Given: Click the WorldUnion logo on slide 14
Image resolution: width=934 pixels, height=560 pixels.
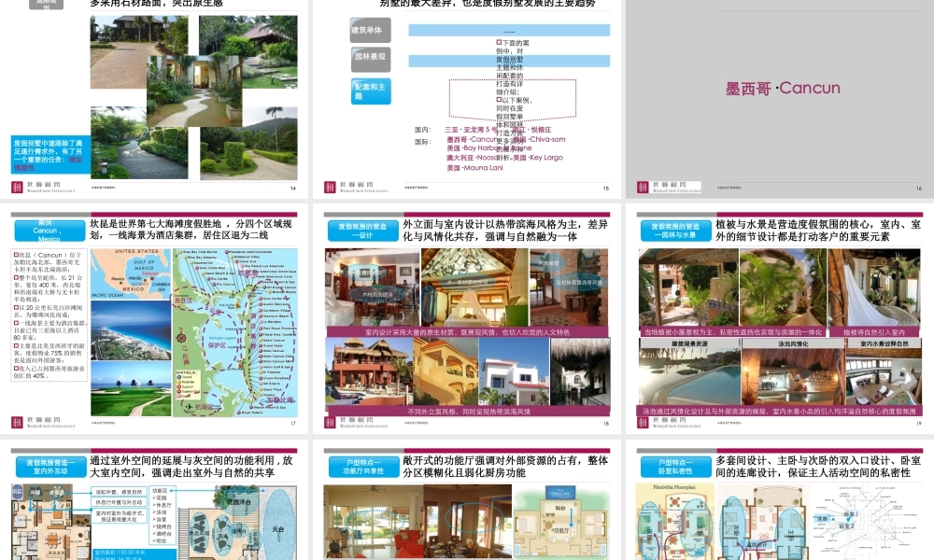Looking at the screenshot, I should click(x=43, y=188).
